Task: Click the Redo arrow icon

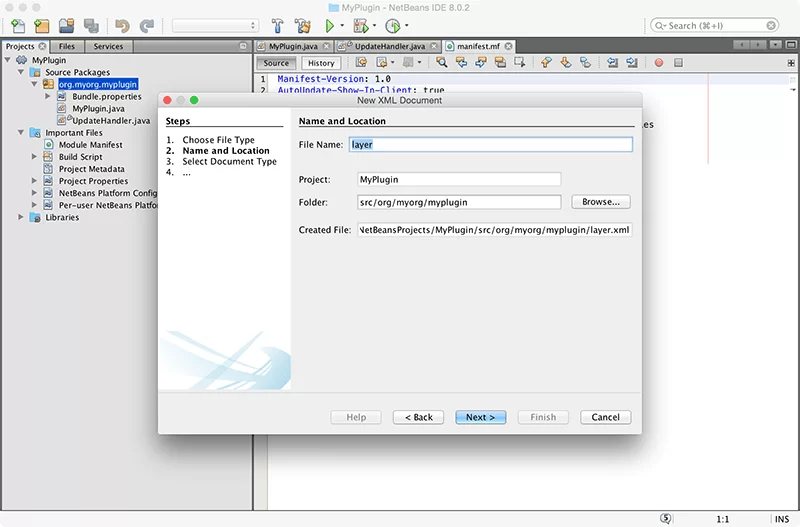Action: [x=147, y=26]
